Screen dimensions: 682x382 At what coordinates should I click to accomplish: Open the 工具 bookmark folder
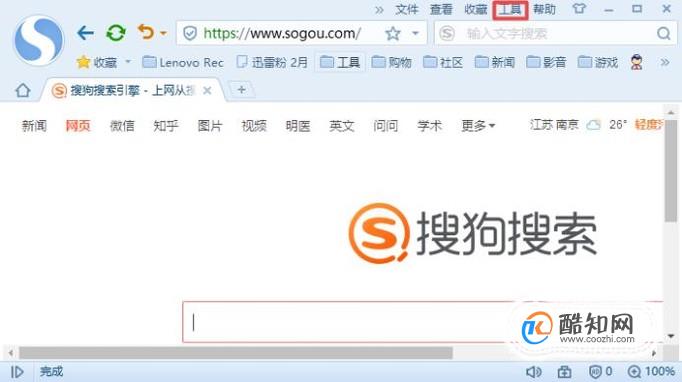[x=340, y=63]
